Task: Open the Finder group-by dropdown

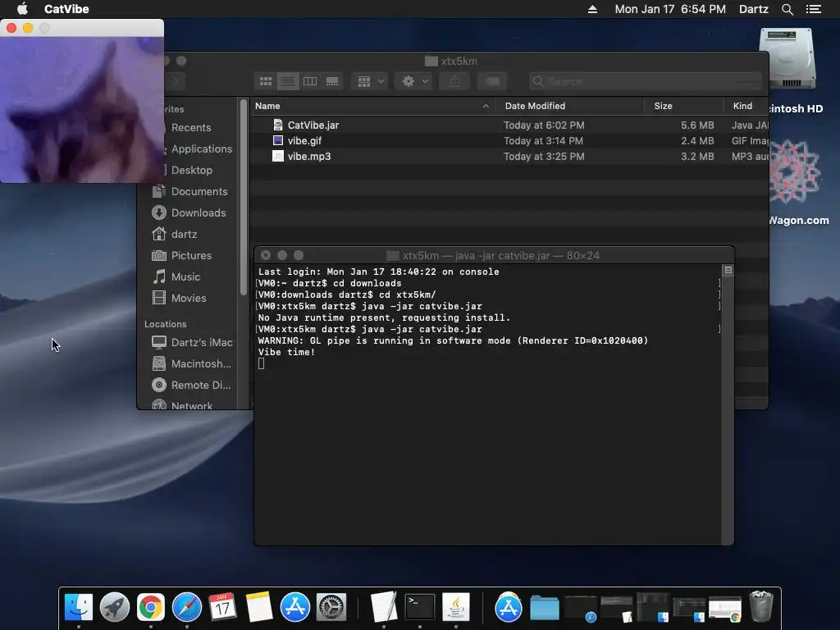Action: coord(370,81)
